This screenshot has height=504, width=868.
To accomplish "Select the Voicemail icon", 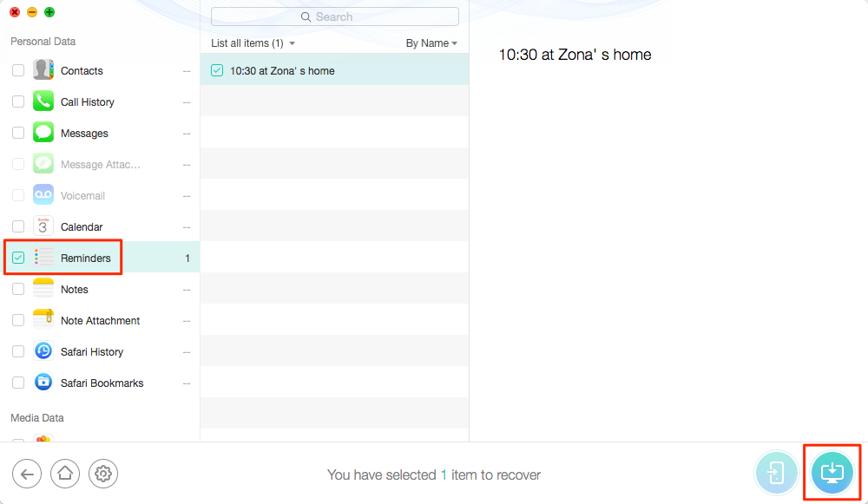I will point(43,194).
